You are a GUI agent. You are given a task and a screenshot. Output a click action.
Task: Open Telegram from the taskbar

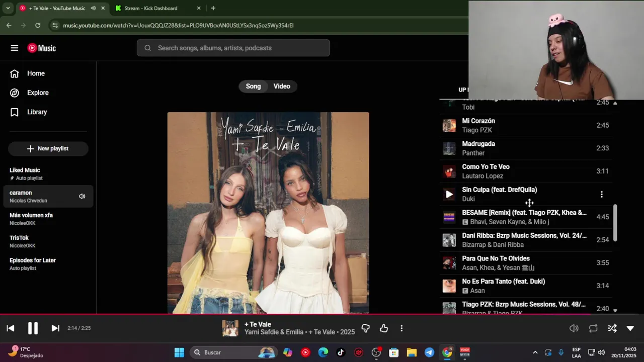(x=429, y=352)
